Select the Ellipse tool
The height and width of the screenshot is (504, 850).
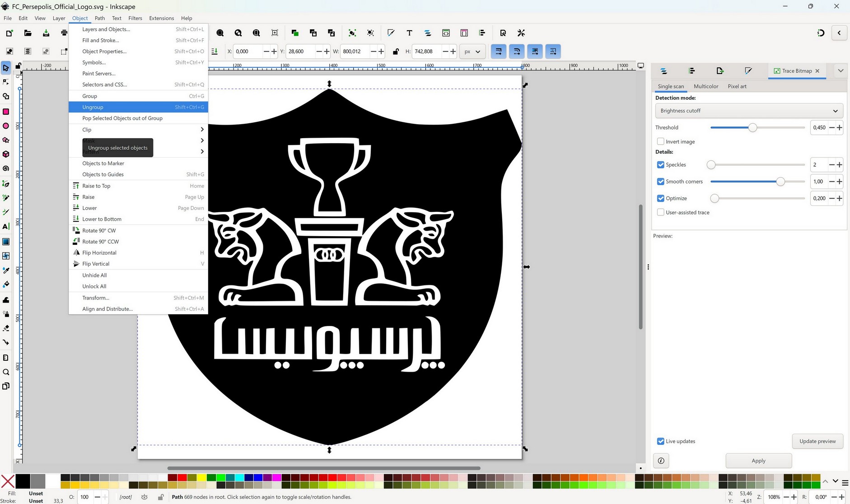pyautogui.click(x=6, y=126)
